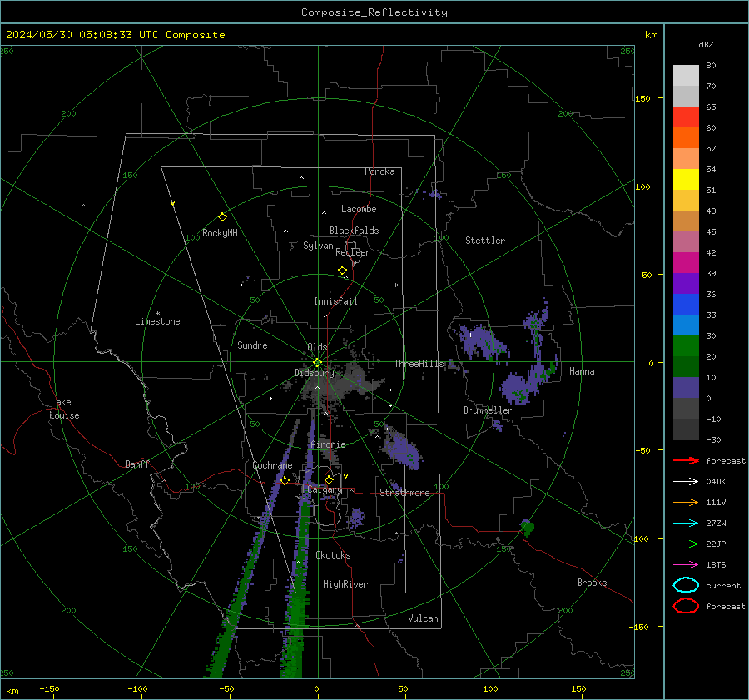Click the green echo cell north of Brooks
Image resolution: width=749 pixels, height=700 pixels.
click(x=527, y=528)
